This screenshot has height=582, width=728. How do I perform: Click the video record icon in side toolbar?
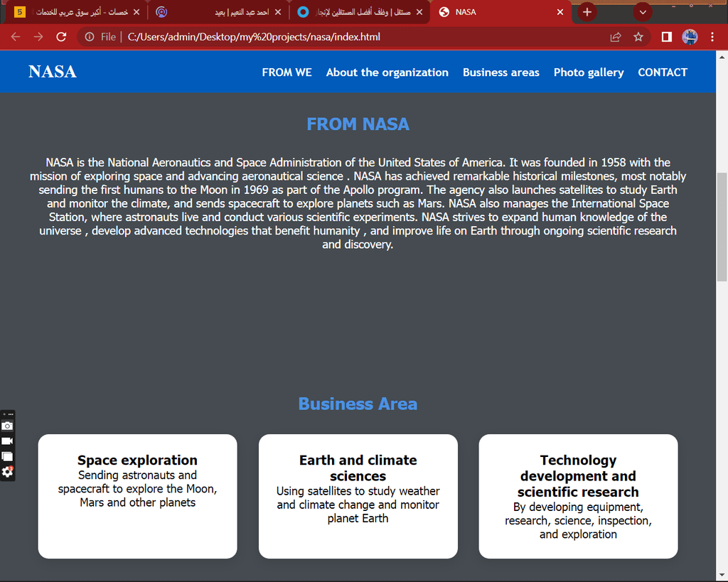pyautogui.click(x=7, y=441)
